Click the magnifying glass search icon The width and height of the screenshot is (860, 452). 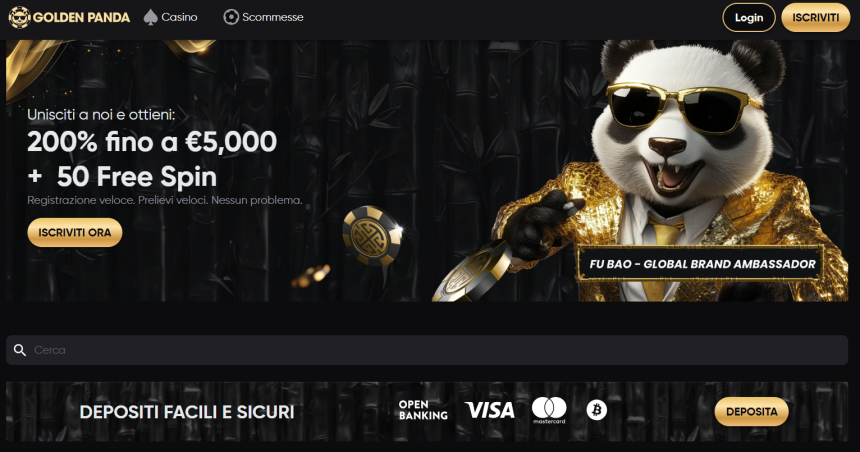click(20, 350)
